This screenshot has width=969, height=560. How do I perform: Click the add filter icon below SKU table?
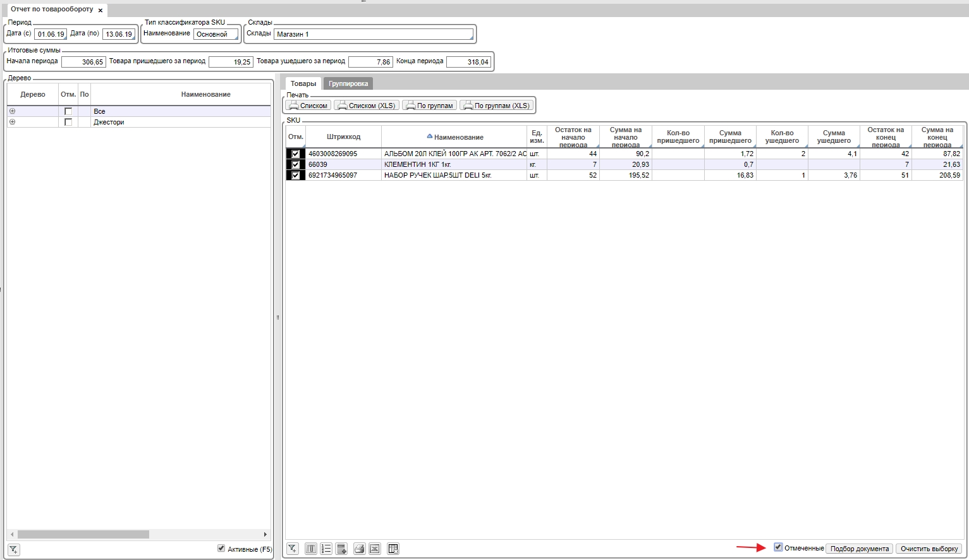point(292,549)
